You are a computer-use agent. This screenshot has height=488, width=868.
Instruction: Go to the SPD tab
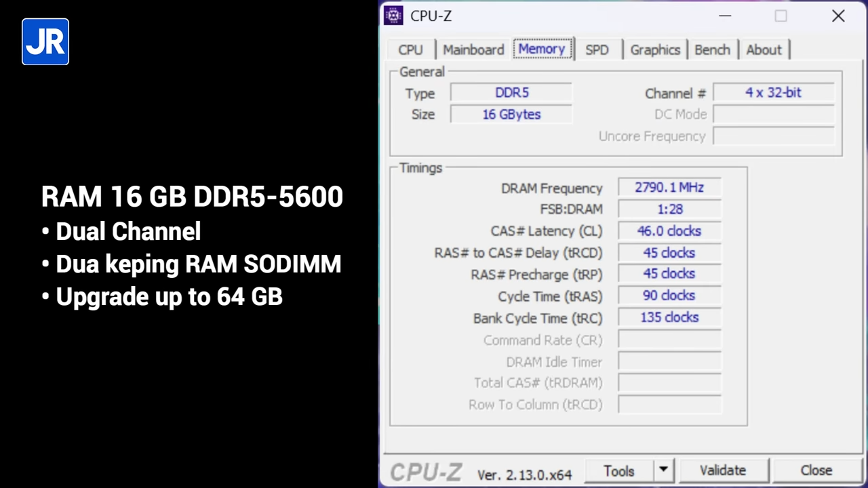click(597, 49)
